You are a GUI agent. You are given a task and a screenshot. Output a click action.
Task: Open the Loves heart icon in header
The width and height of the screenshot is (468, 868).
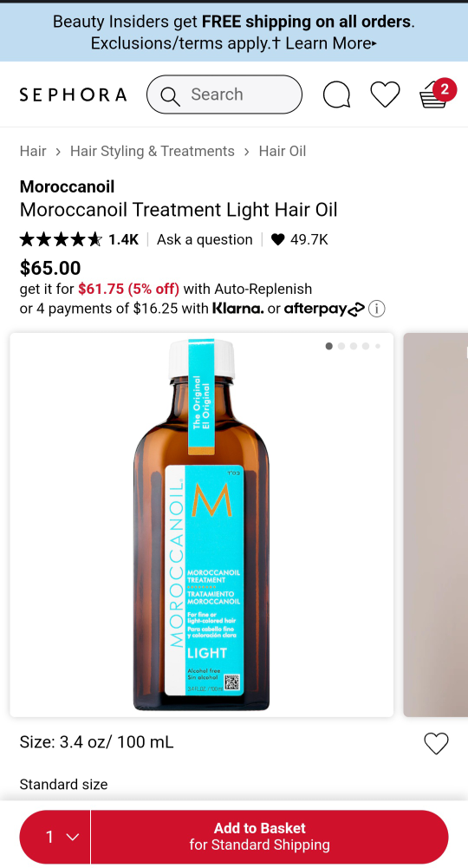pyautogui.click(x=385, y=95)
